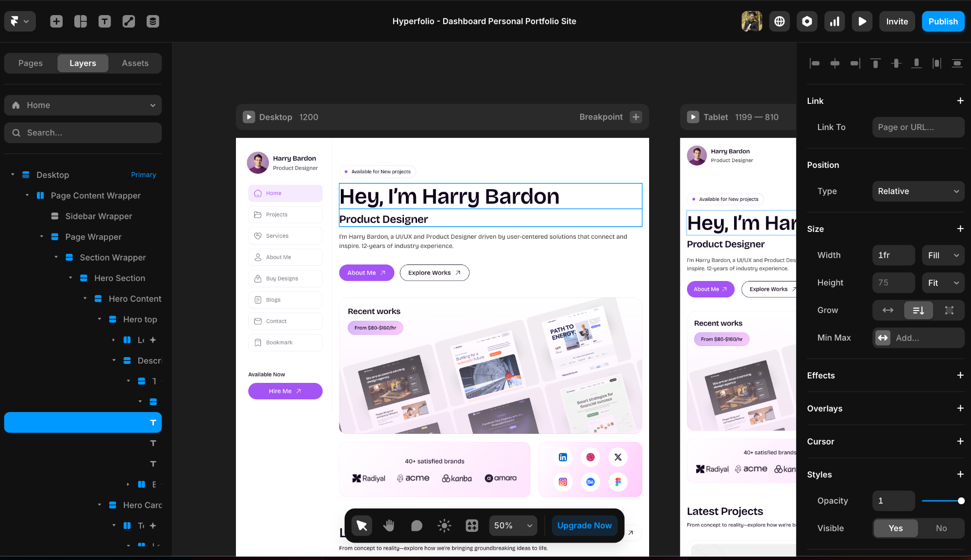
Task: Click the Publish button
Action: click(942, 21)
